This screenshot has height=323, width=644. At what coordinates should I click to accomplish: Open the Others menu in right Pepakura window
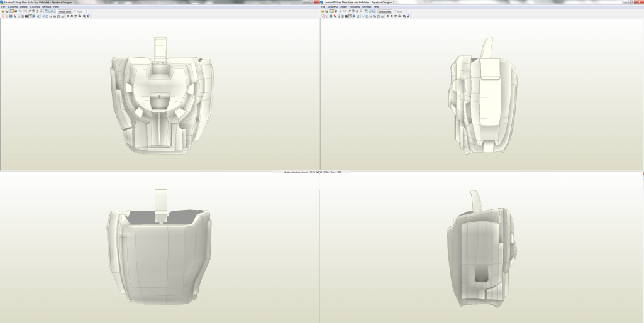click(x=343, y=7)
